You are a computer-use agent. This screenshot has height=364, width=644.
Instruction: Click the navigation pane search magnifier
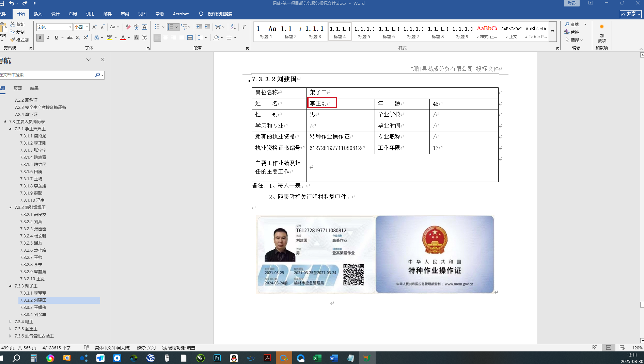point(97,75)
